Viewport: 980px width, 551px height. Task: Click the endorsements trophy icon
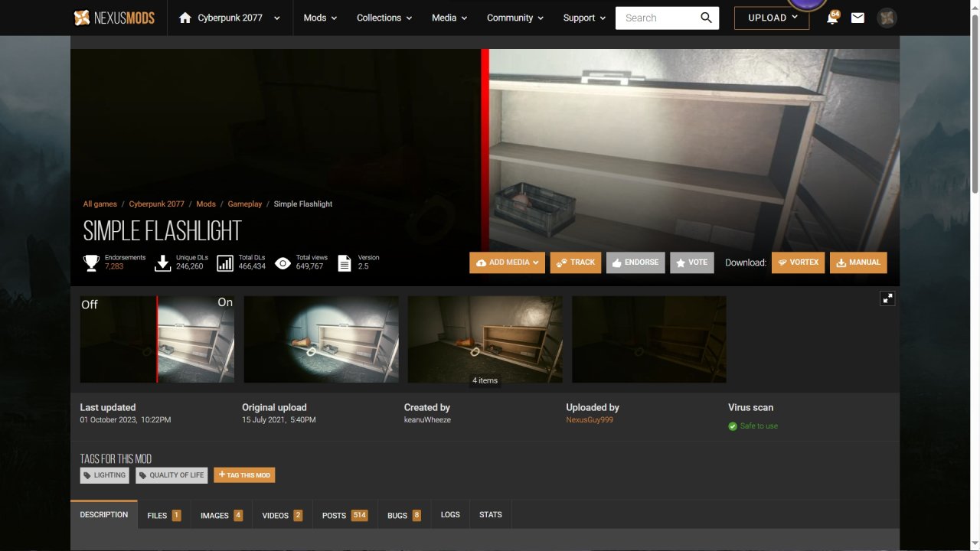(91, 263)
